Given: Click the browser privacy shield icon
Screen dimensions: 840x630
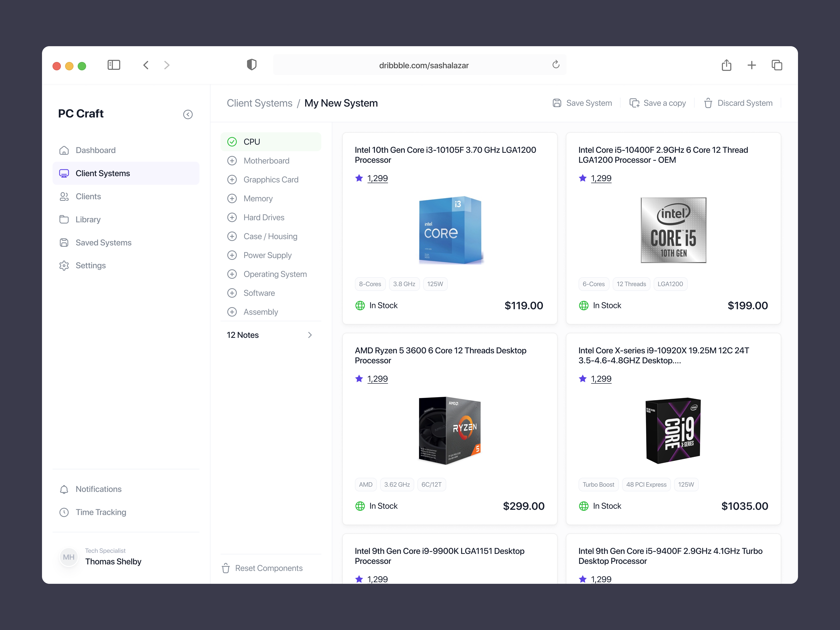Looking at the screenshot, I should pyautogui.click(x=251, y=65).
